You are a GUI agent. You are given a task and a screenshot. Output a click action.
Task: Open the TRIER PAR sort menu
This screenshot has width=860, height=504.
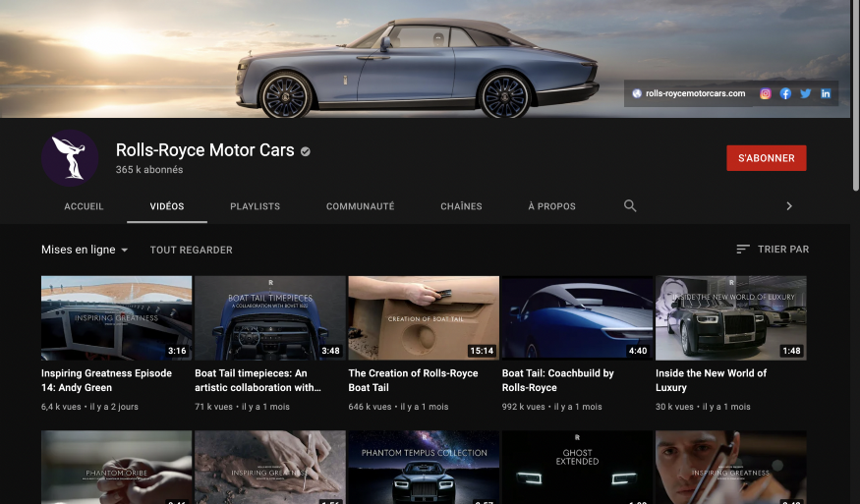(x=773, y=250)
